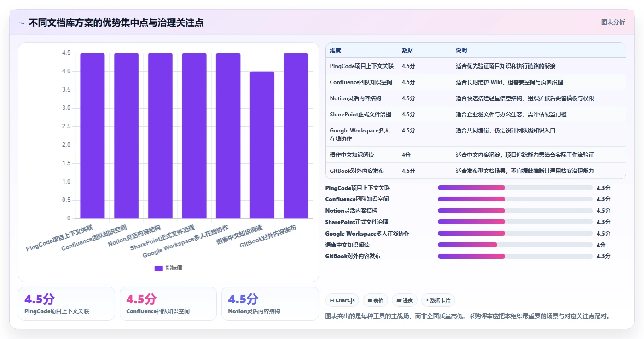644x339 pixels.
Task: Select the Notion灵活内容结构 table row name
Action: (x=355, y=98)
